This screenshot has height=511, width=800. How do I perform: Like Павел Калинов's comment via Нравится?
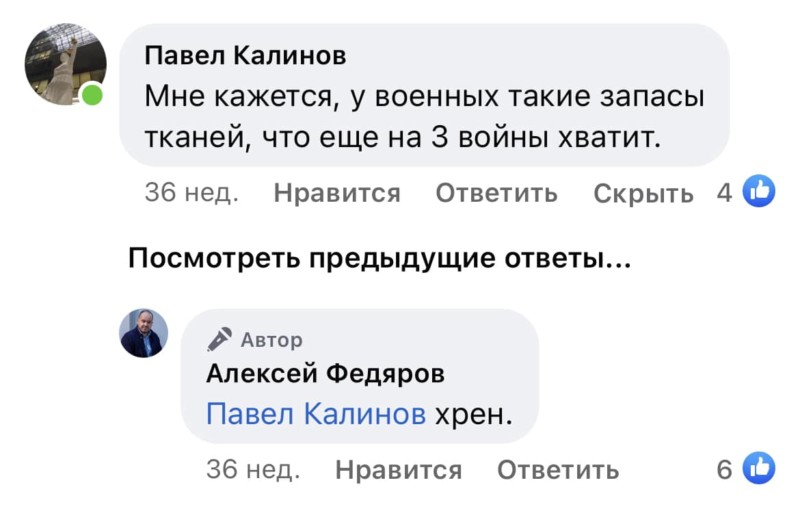point(337,193)
